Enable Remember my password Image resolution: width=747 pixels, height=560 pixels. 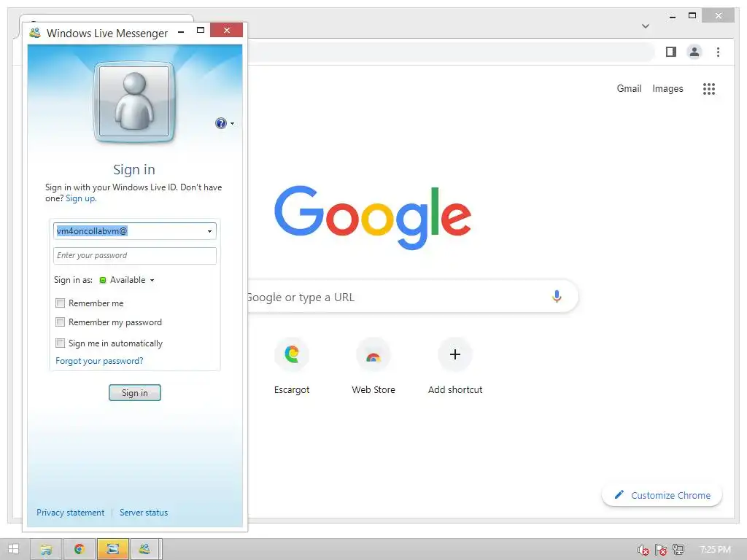coord(60,322)
